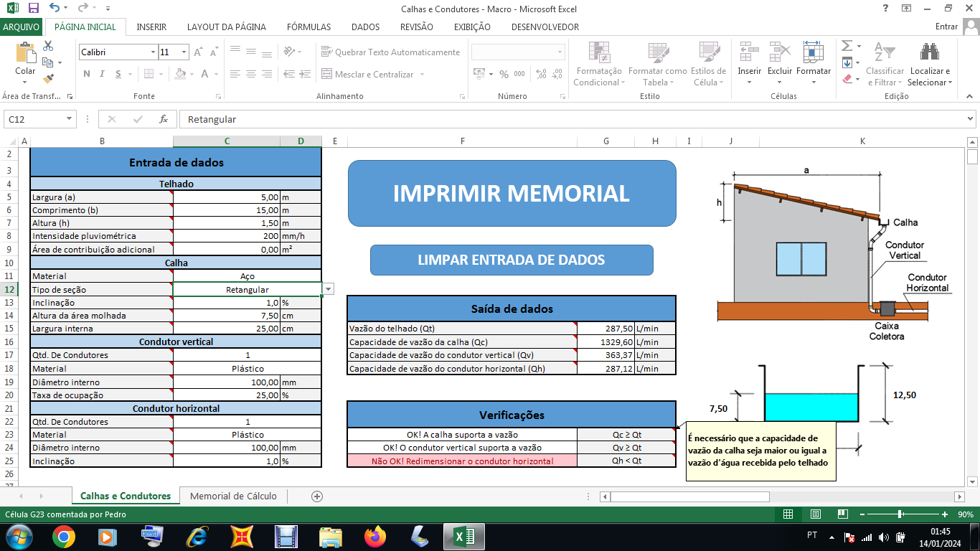Open the Tipo de seção dropdown arrow
Screen dimensions: 980x551
tap(329, 289)
